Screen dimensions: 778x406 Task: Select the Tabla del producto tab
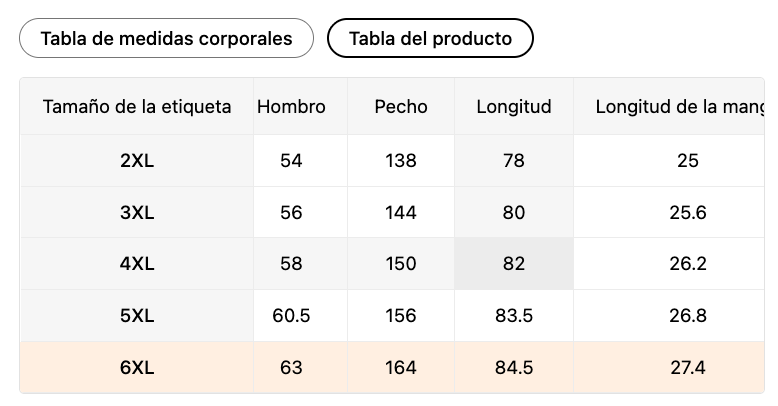(430, 38)
